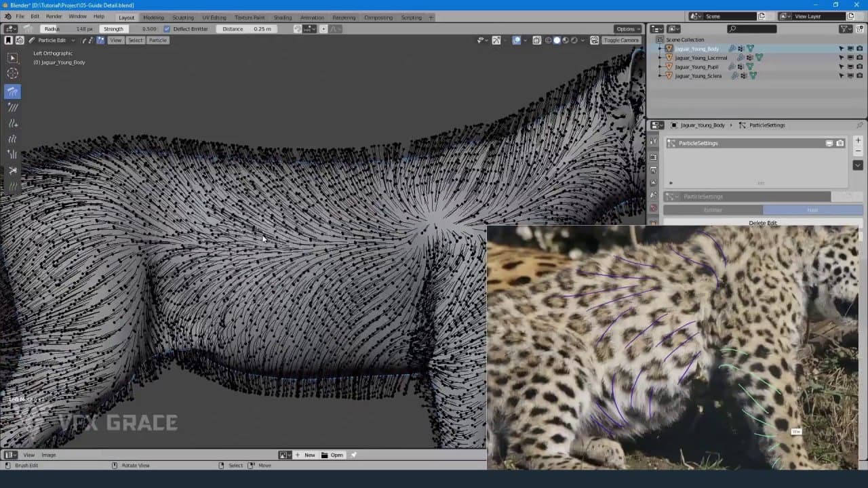Open the Particle menu in header

[157, 40]
